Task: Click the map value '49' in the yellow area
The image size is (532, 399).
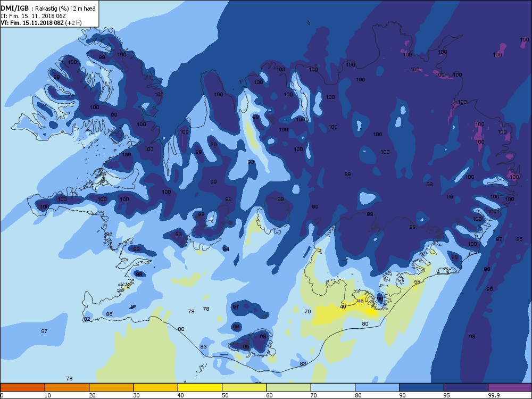Action: coord(343,307)
